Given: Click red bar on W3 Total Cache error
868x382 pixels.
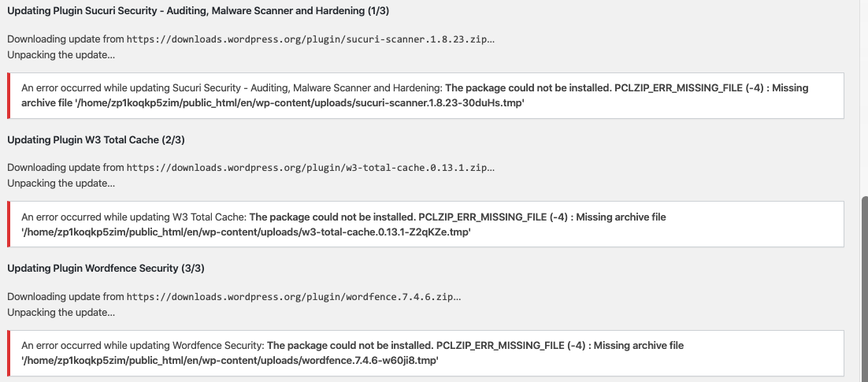Looking at the screenshot, I should click(9, 224).
